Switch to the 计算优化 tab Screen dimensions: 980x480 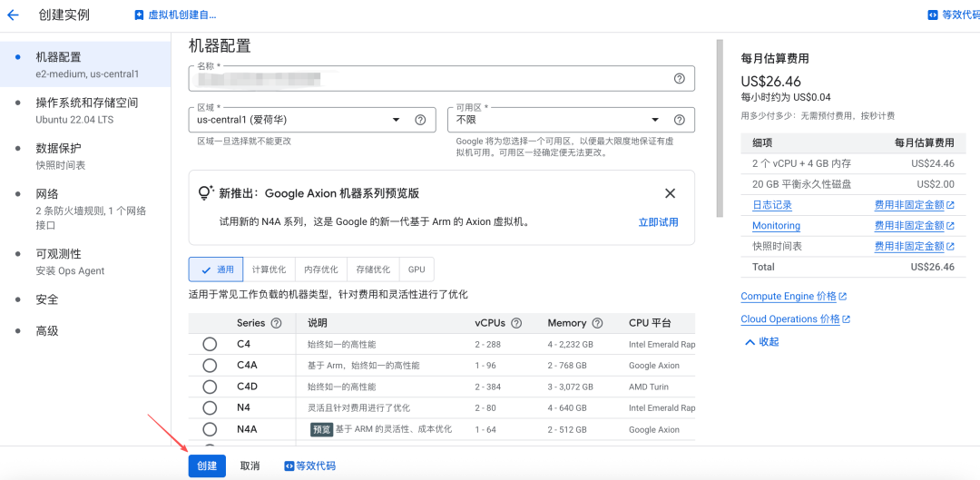[269, 269]
